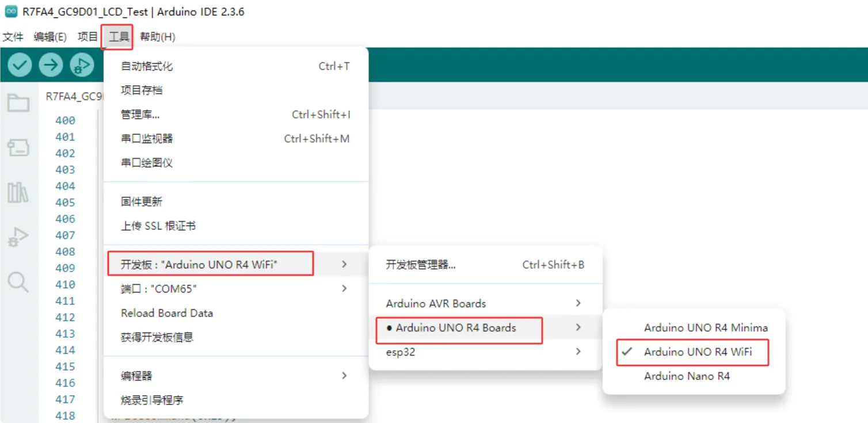Choose 烧录引导程序 menu entry

tap(235, 400)
